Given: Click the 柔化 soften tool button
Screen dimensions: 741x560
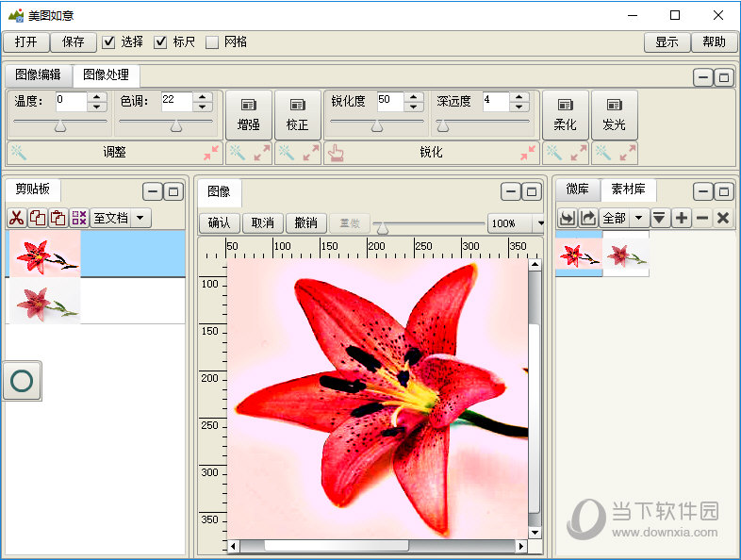Looking at the screenshot, I should click(x=566, y=115).
